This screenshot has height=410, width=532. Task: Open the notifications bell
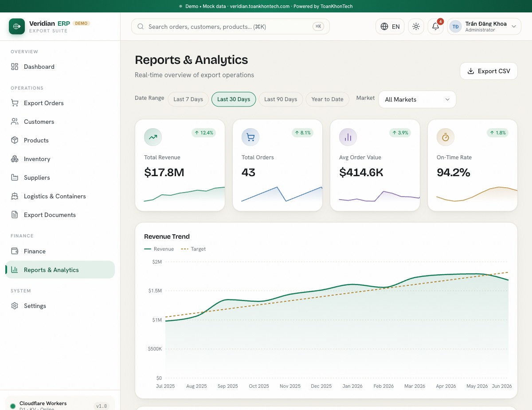click(x=435, y=27)
